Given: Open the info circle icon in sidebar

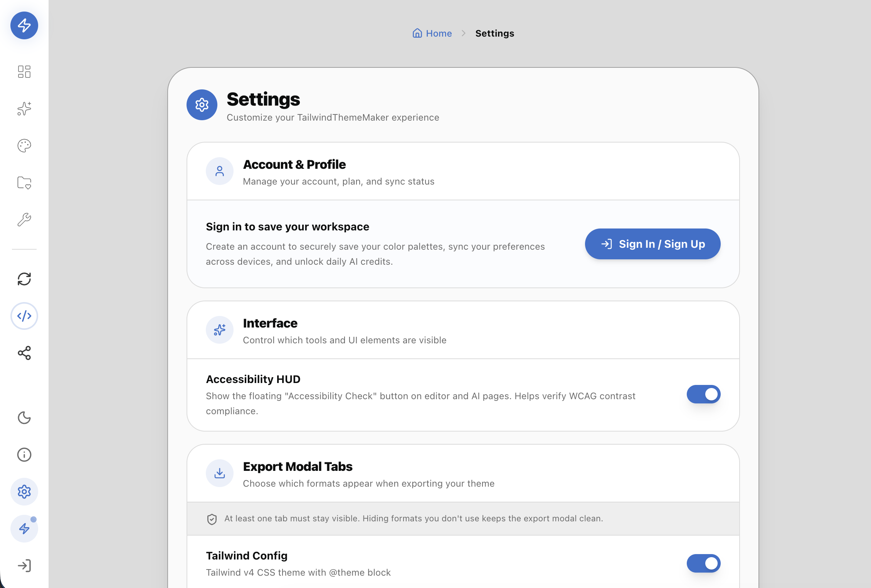Looking at the screenshot, I should point(24,455).
